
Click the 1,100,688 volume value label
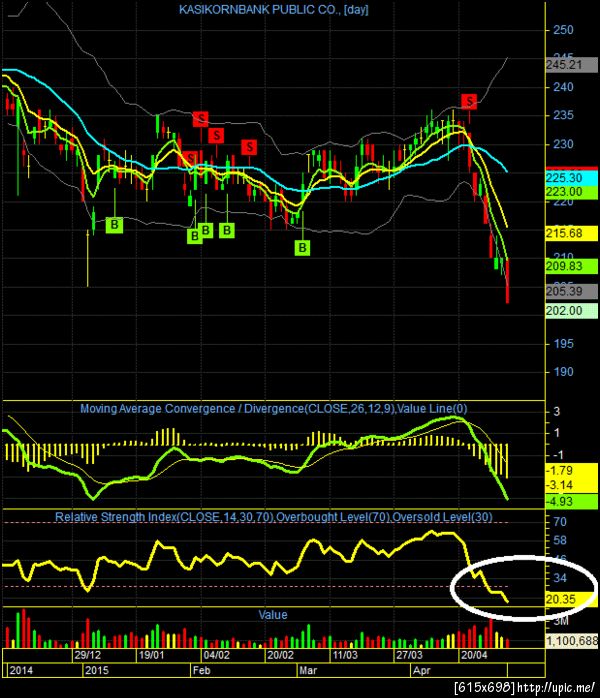pyautogui.click(x=572, y=641)
